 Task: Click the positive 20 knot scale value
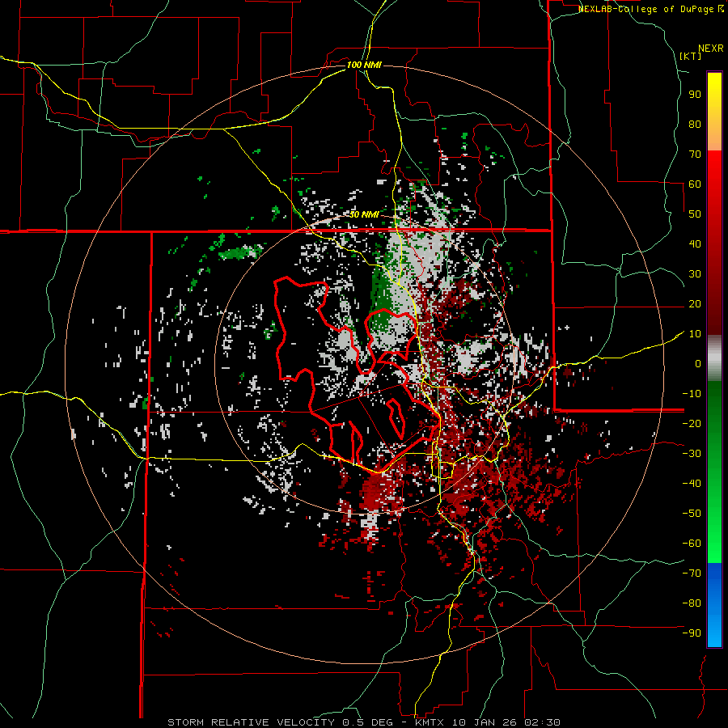pos(695,303)
